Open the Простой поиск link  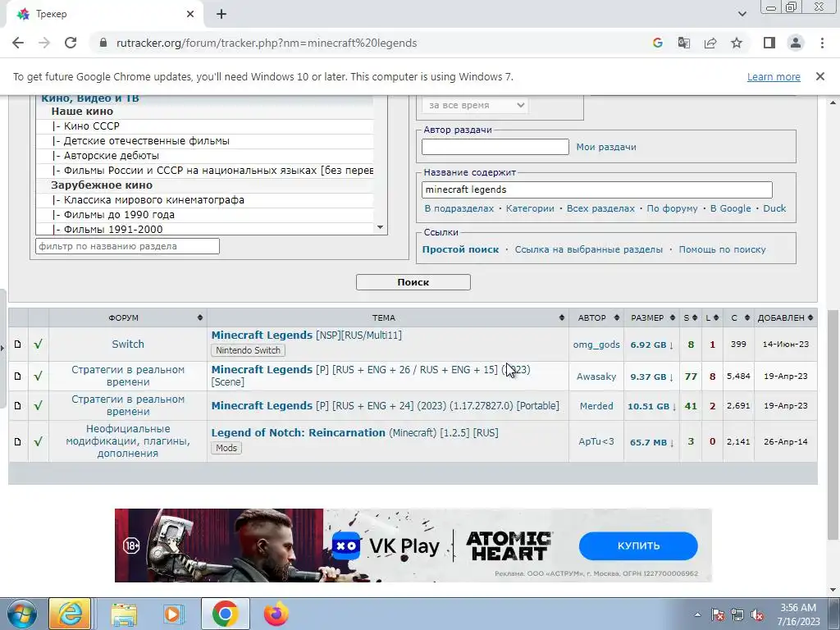(x=460, y=249)
